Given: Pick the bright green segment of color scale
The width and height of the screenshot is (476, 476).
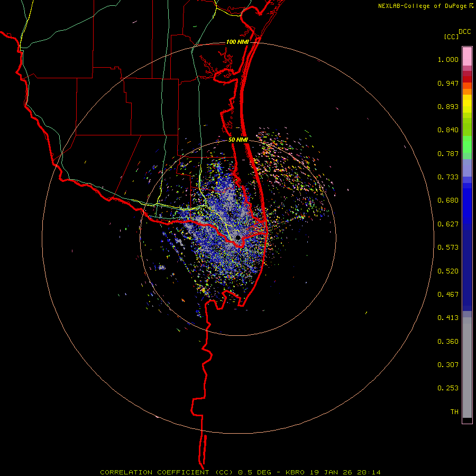Looking at the screenshot, I should coord(467,144).
